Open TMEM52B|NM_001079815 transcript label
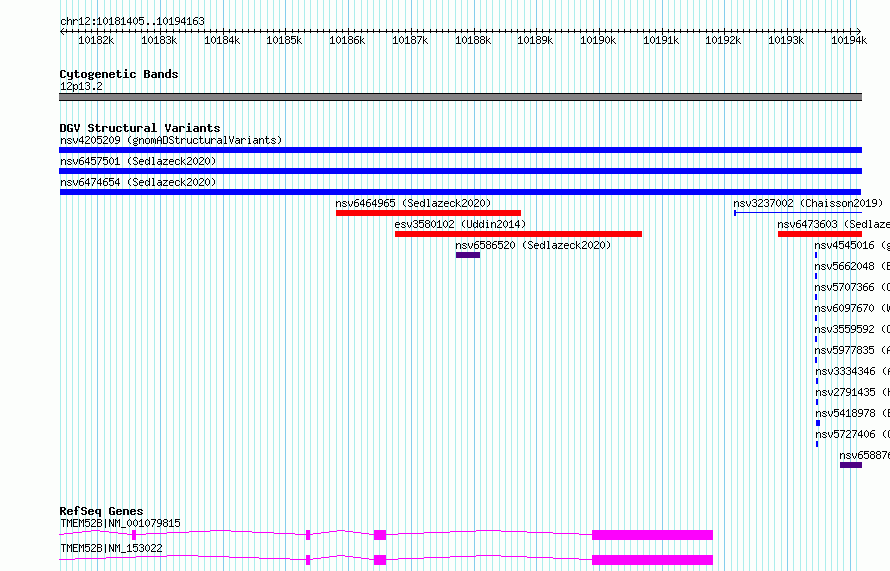 click(120, 523)
